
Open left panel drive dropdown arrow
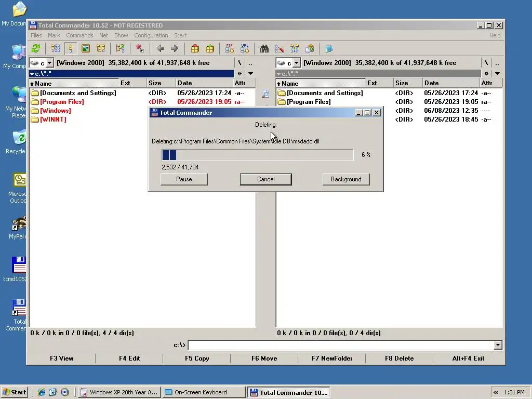(50, 63)
